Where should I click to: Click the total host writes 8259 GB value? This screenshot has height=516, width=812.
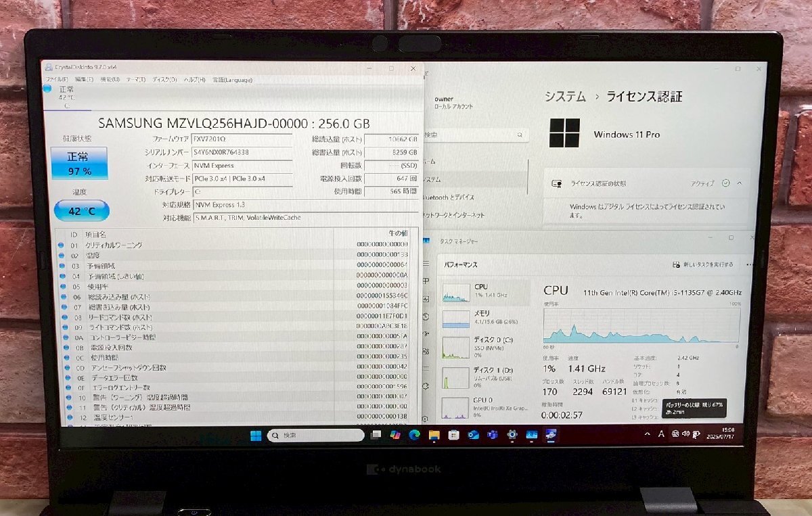392,152
